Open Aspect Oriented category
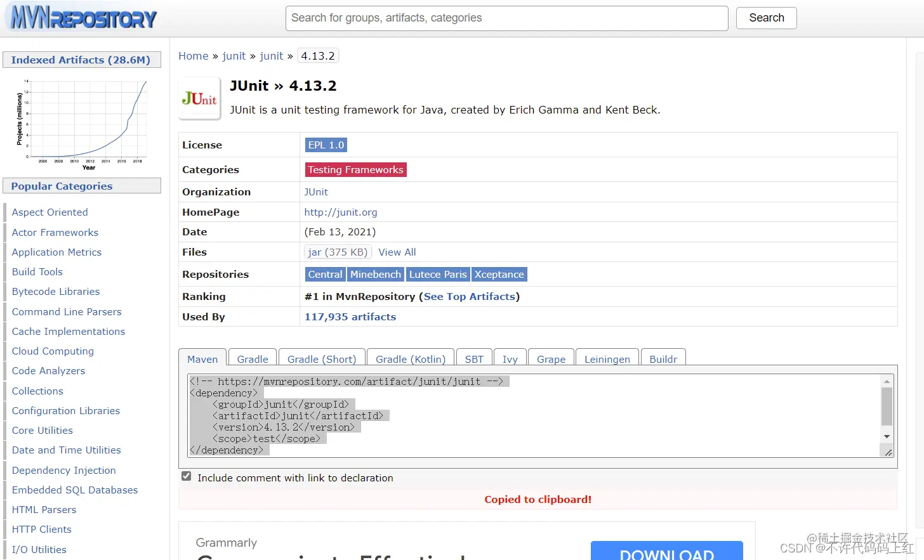 49,212
